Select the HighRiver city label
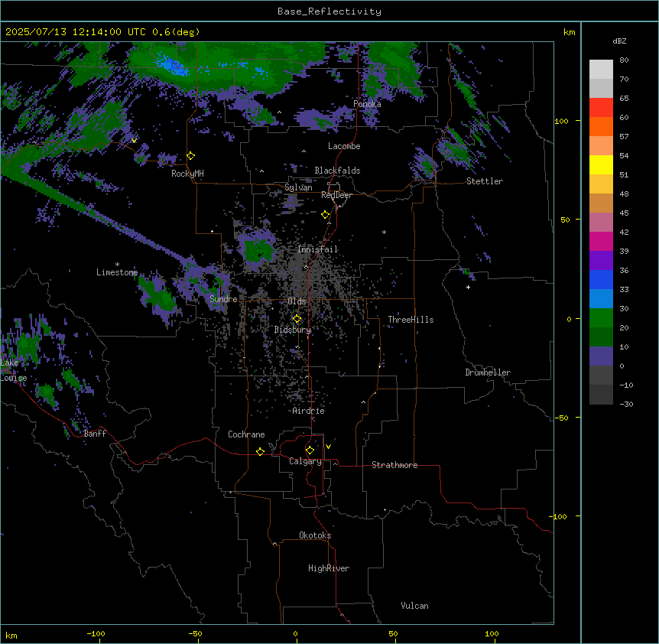Viewport: 659px width, 644px height. 329,568
